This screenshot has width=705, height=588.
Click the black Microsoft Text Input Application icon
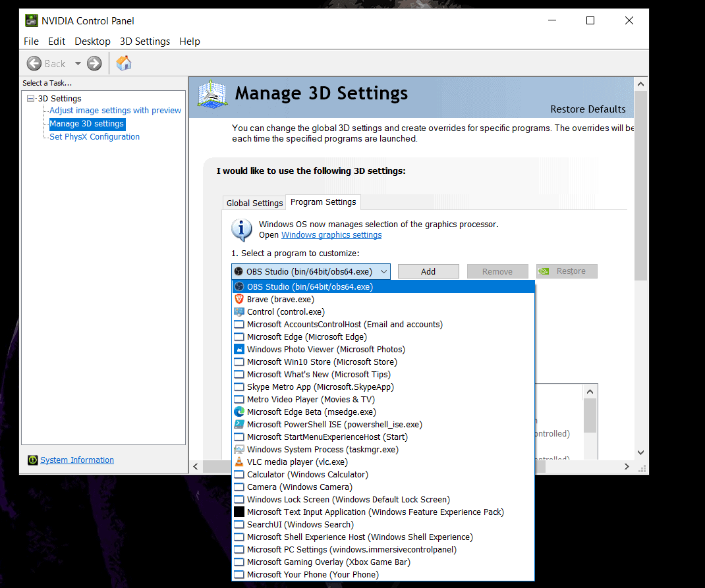239,512
